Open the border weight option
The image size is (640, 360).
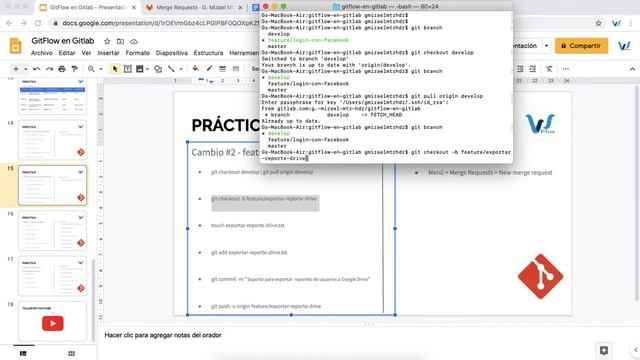tap(222, 69)
